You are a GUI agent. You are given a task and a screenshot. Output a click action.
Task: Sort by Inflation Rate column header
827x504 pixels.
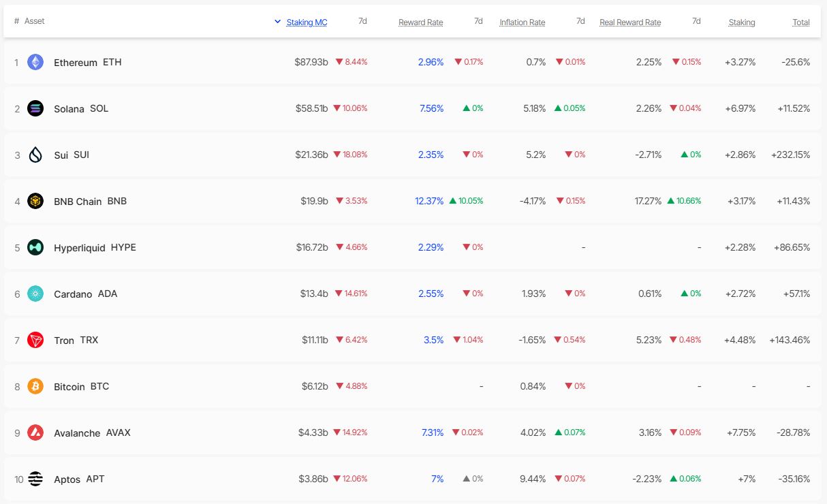coord(522,22)
